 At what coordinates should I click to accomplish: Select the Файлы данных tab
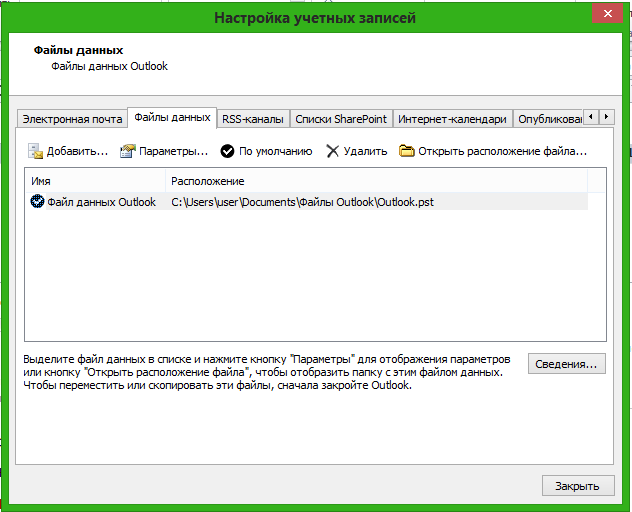[172, 117]
